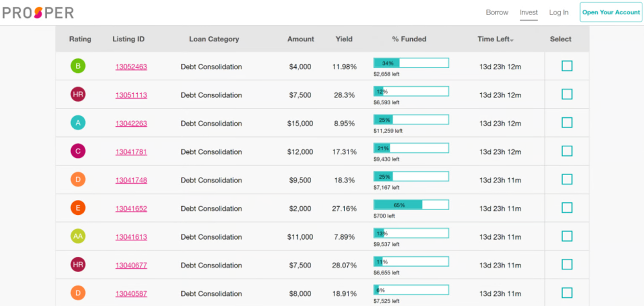Click the AA rating badge
This screenshot has height=306, width=644.
coord(78,236)
